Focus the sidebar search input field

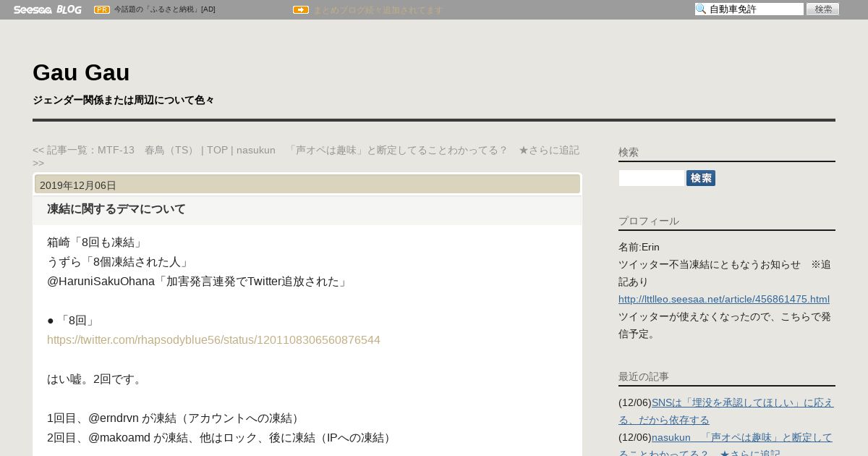652,178
